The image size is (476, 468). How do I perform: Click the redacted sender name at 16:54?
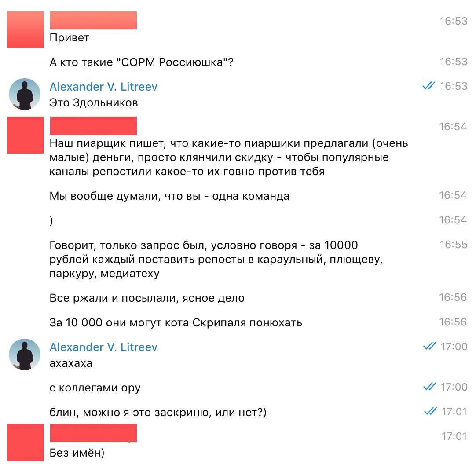(x=93, y=126)
